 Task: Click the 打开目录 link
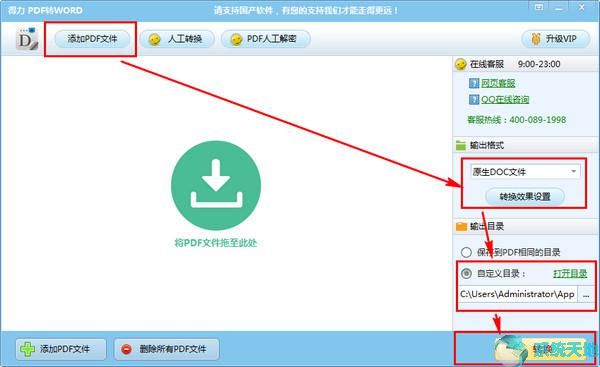570,274
